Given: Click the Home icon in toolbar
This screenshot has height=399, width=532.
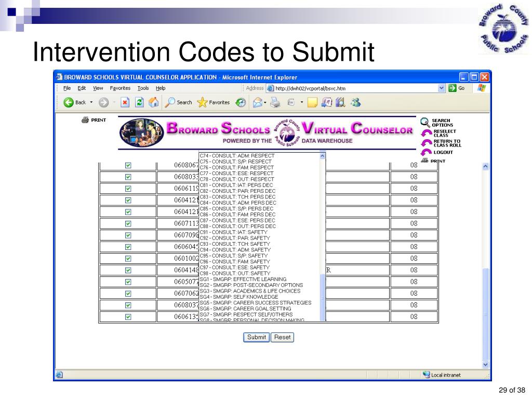Looking at the screenshot, I should (154, 102).
